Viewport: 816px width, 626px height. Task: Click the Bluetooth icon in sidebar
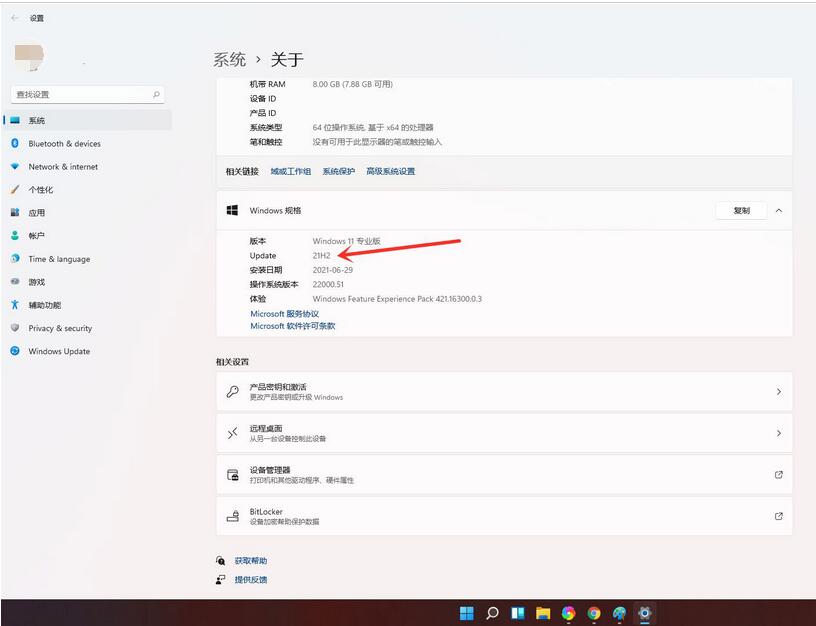click(x=15, y=143)
